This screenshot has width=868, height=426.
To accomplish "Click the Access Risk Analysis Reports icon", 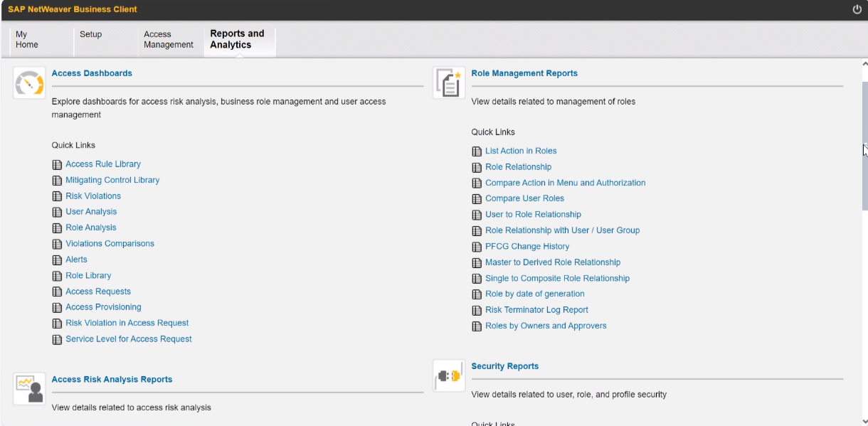I will [29, 389].
